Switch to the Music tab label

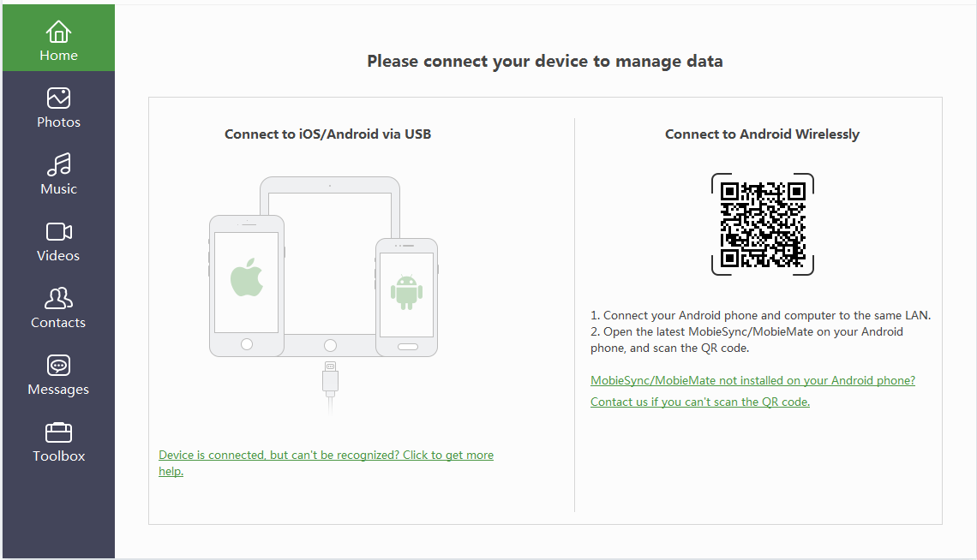pos(58,189)
